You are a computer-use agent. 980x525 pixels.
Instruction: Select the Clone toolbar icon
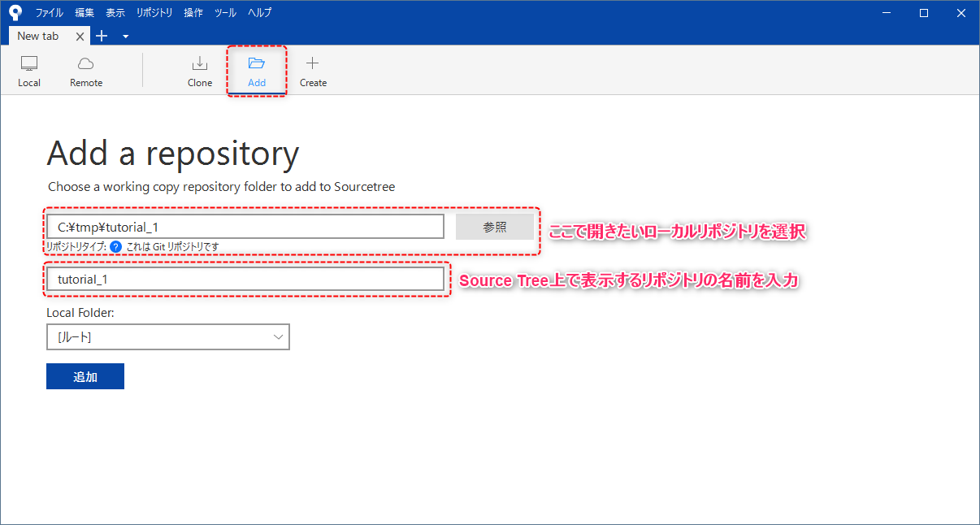[x=200, y=63]
